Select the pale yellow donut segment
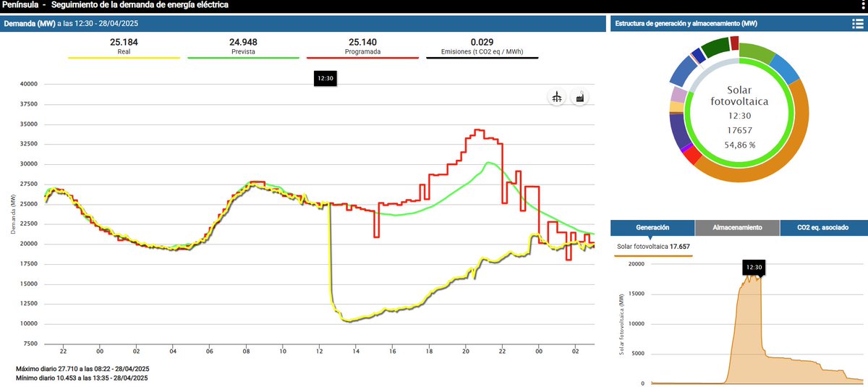The image size is (868, 387). click(676, 106)
